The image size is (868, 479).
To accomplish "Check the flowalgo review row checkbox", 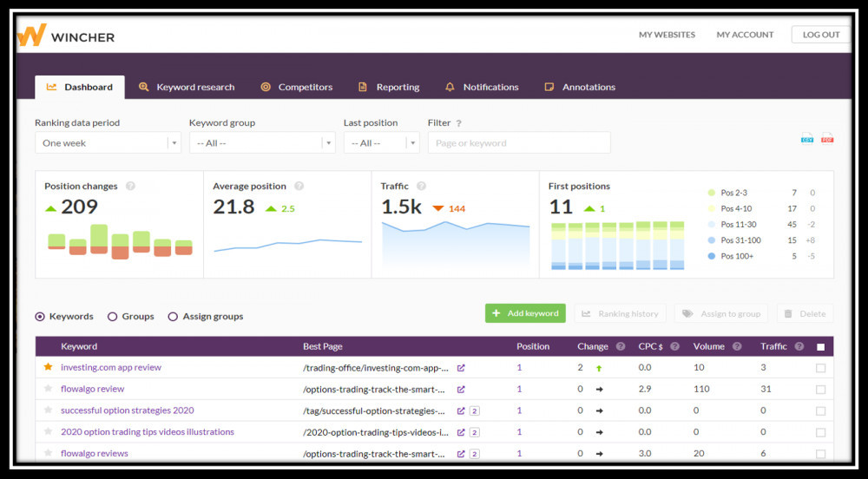I will (x=821, y=390).
